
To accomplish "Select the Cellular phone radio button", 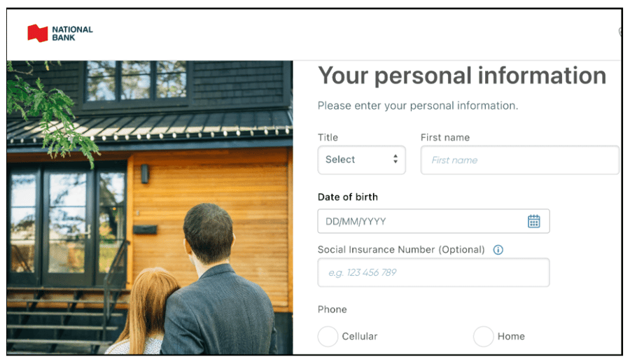I will coord(328,336).
